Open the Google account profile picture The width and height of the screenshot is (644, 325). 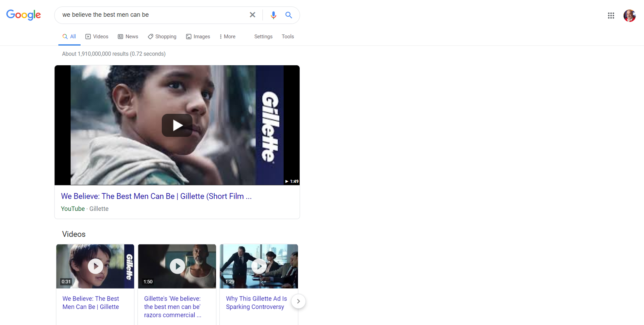(x=629, y=15)
